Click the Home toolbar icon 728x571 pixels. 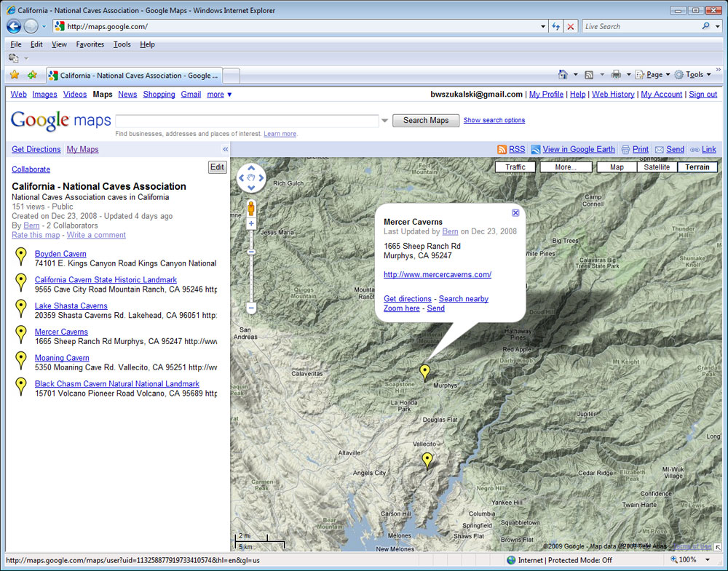[563, 74]
